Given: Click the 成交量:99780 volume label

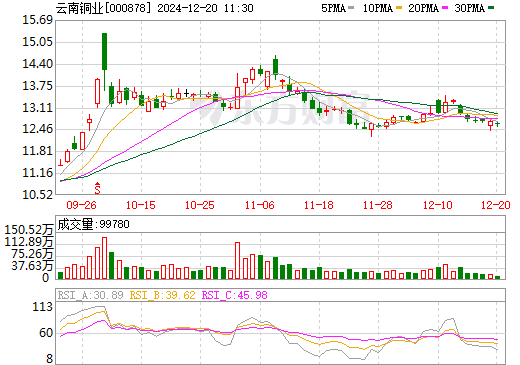Looking at the screenshot, I should [x=93, y=224].
